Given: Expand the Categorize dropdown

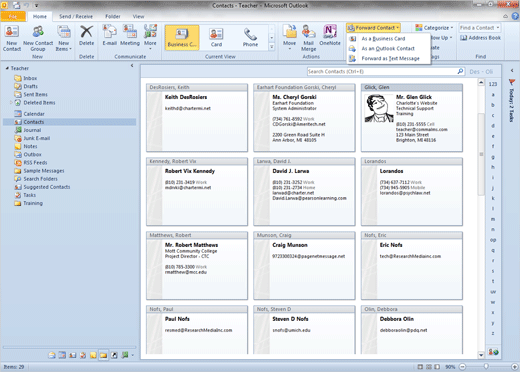Looking at the screenshot, I should [x=434, y=28].
